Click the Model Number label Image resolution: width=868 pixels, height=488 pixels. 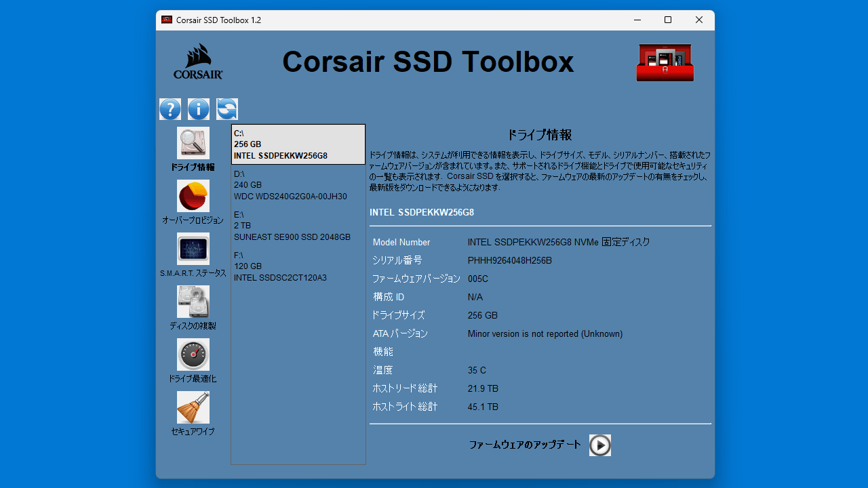(x=401, y=242)
